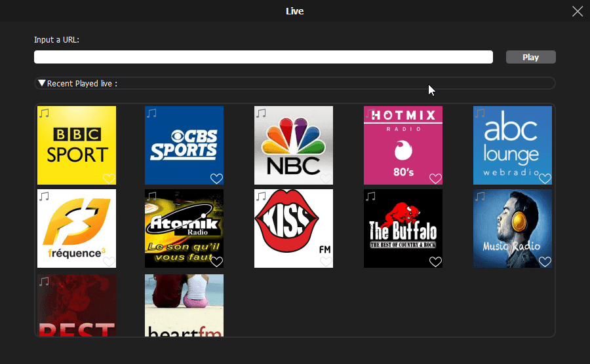Click the music note icon on fréquence3

click(x=45, y=196)
